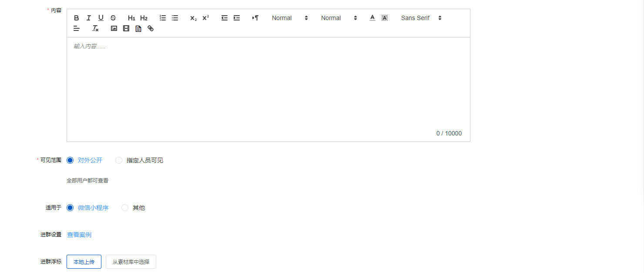Insert an ordered numbered list

tap(163, 18)
